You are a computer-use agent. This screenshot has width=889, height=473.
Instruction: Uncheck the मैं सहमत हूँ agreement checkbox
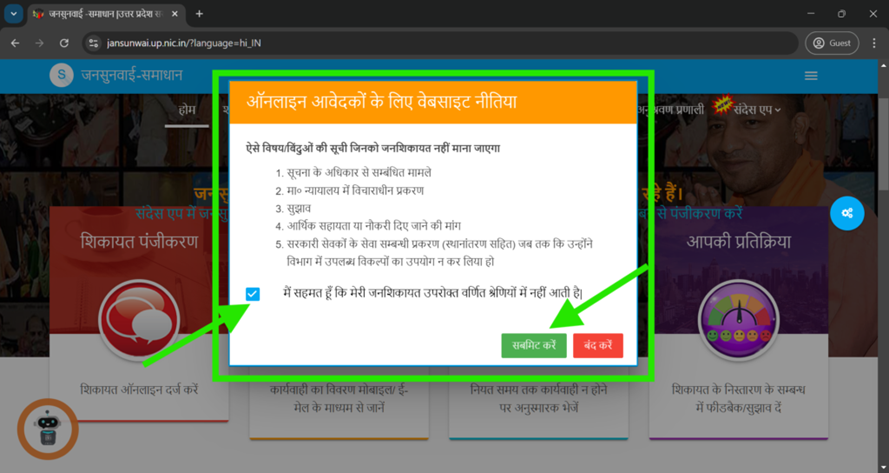[x=252, y=294]
